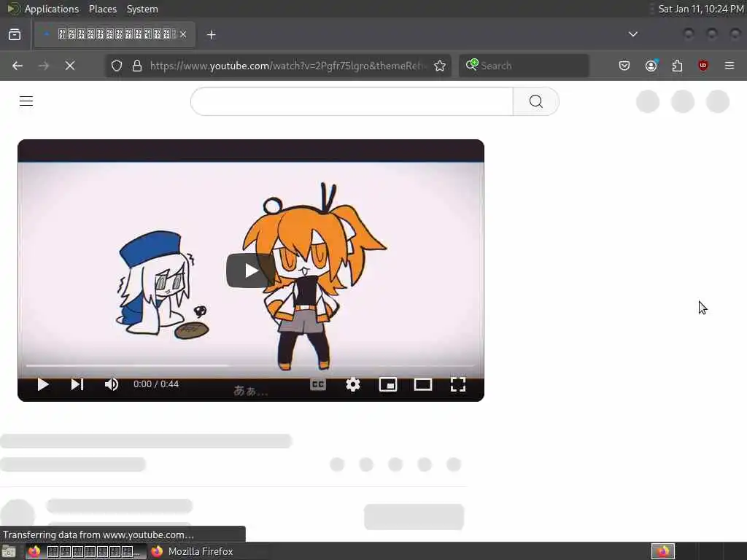This screenshot has width=747, height=560.
Task: Click the YouTube URL in address bar
Action: point(287,66)
